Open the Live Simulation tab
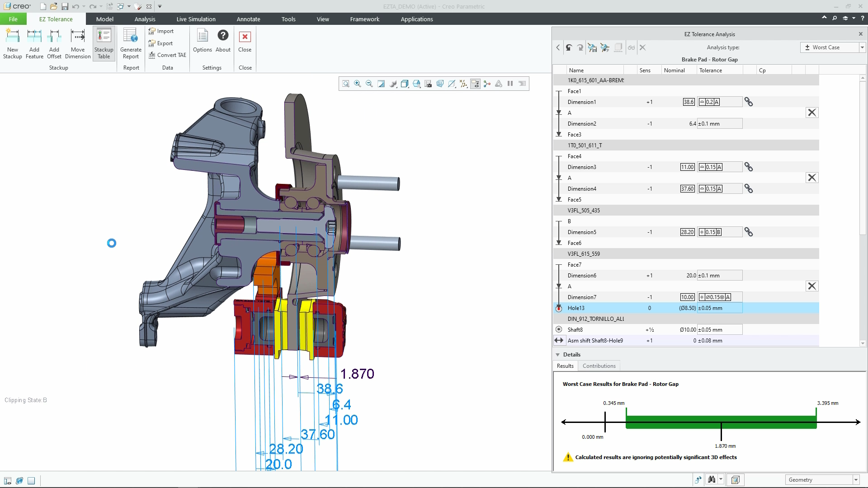The height and width of the screenshot is (488, 868). point(196,19)
